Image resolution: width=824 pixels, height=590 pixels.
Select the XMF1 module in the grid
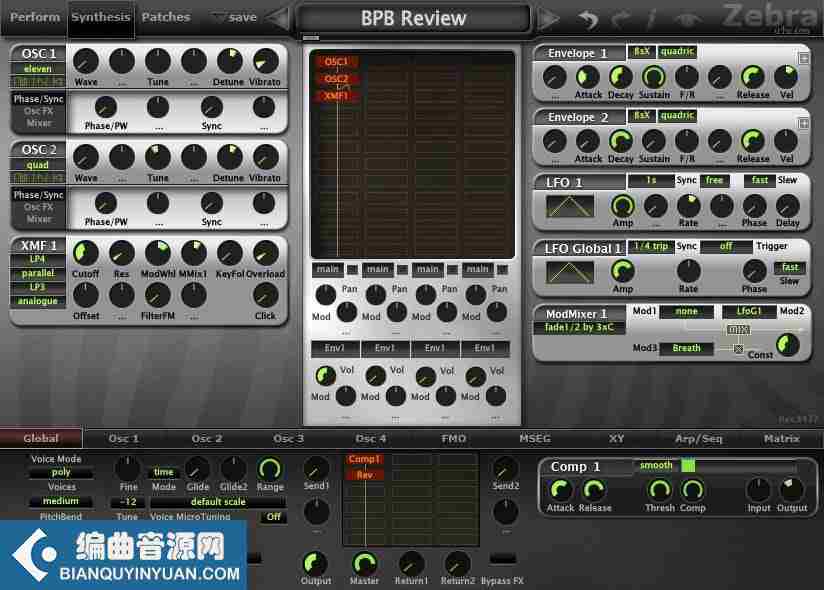point(336,96)
